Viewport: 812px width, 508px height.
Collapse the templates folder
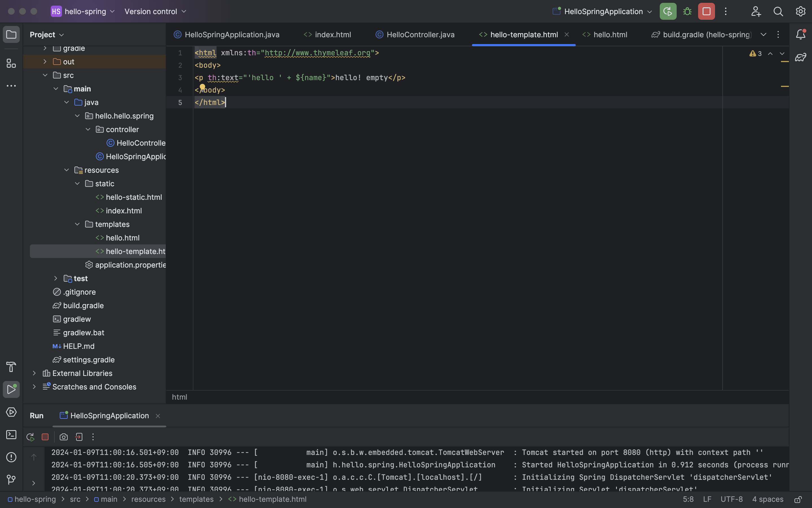pos(77,224)
